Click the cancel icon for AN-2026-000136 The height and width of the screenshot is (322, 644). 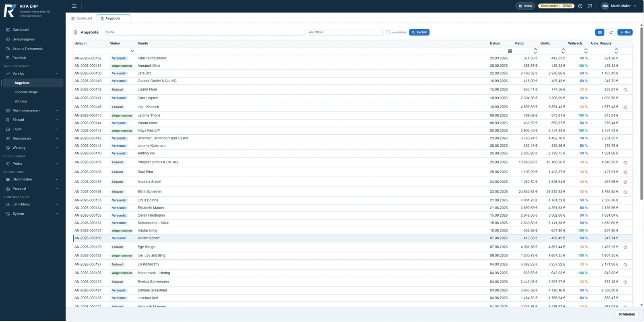(x=625, y=192)
